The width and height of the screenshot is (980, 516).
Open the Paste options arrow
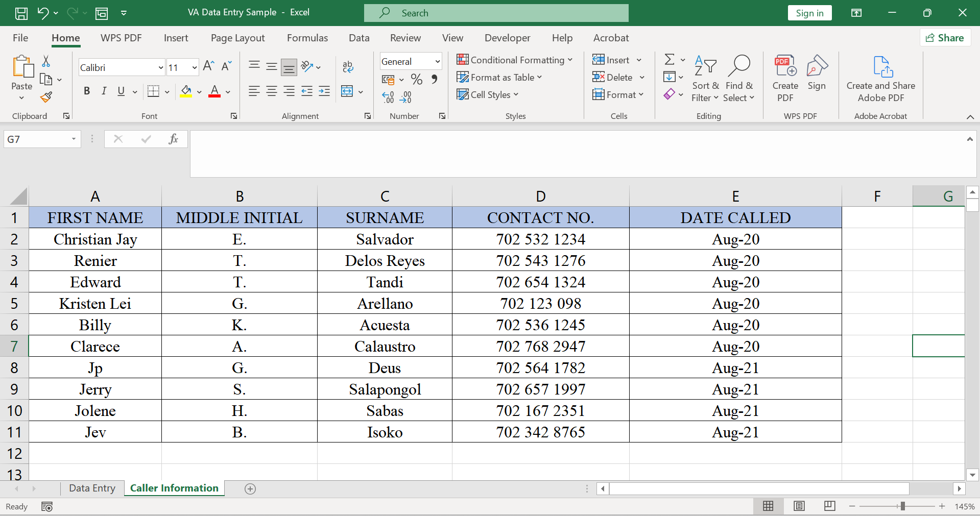coord(21,97)
